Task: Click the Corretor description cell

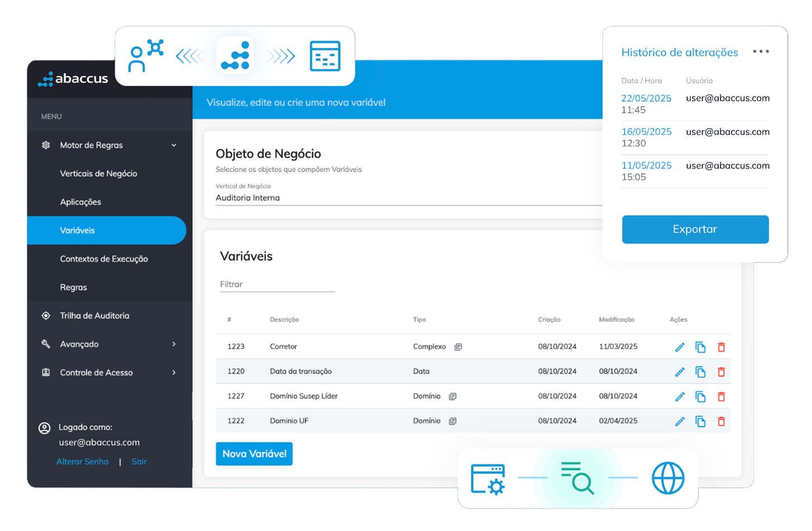Action: (x=284, y=347)
